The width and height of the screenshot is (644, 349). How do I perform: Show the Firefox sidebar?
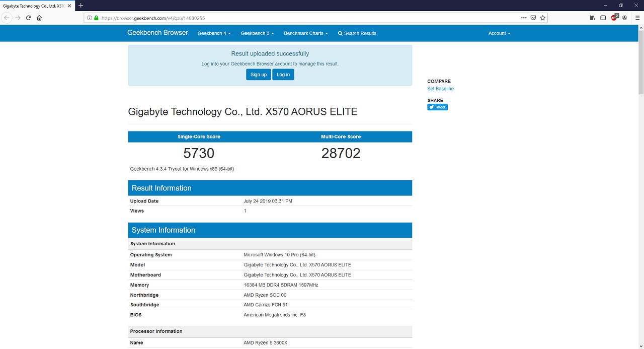(x=603, y=18)
